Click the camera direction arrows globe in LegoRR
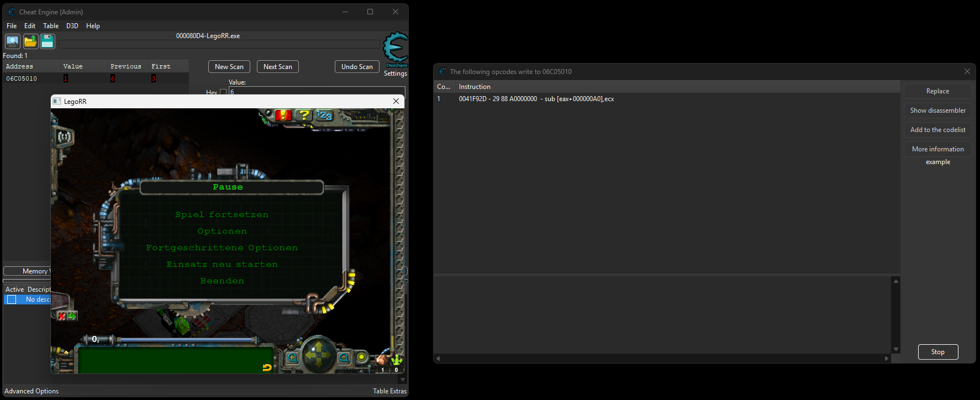The height and width of the screenshot is (400, 980). [x=318, y=354]
